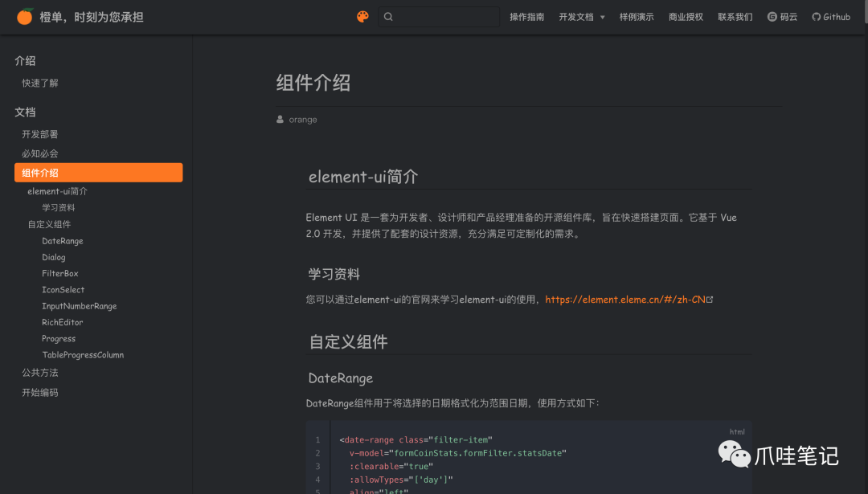
Task: Open the https://element.eleme.cn/#/zh-CN link
Action: coord(625,300)
